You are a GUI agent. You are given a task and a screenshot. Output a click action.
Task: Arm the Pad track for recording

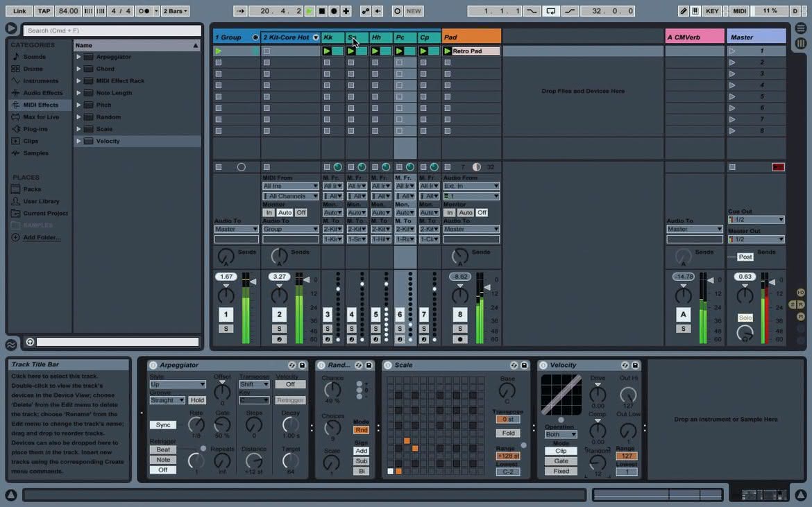[x=460, y=339]
